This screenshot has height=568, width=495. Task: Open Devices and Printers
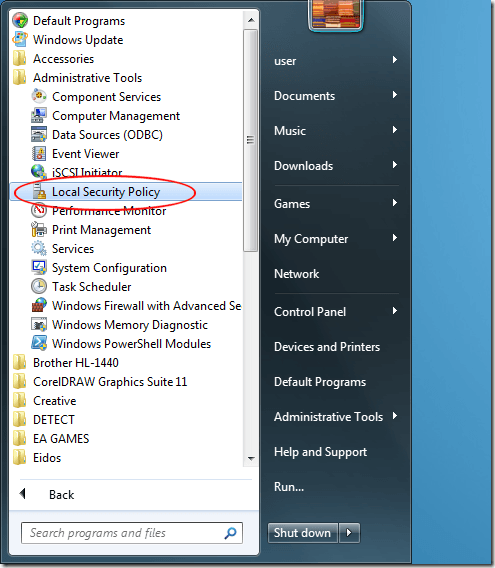click(327, 347)
